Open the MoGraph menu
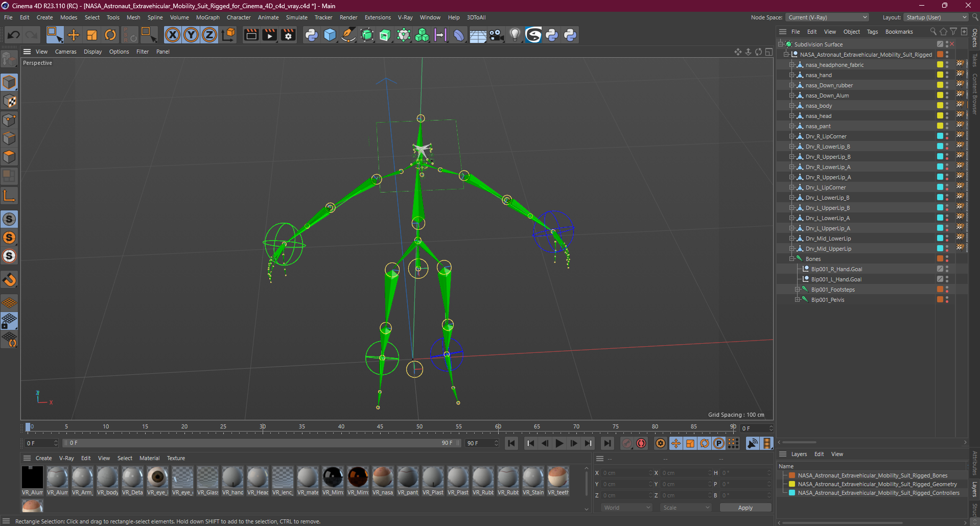The height and width of the screenshot is (526, 980). point(208,17)
